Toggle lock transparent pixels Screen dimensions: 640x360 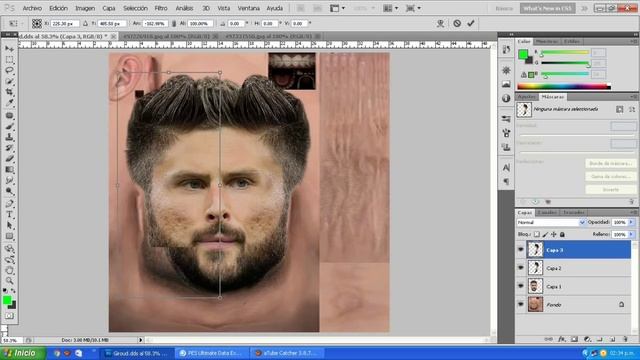[x=537, y=234]
